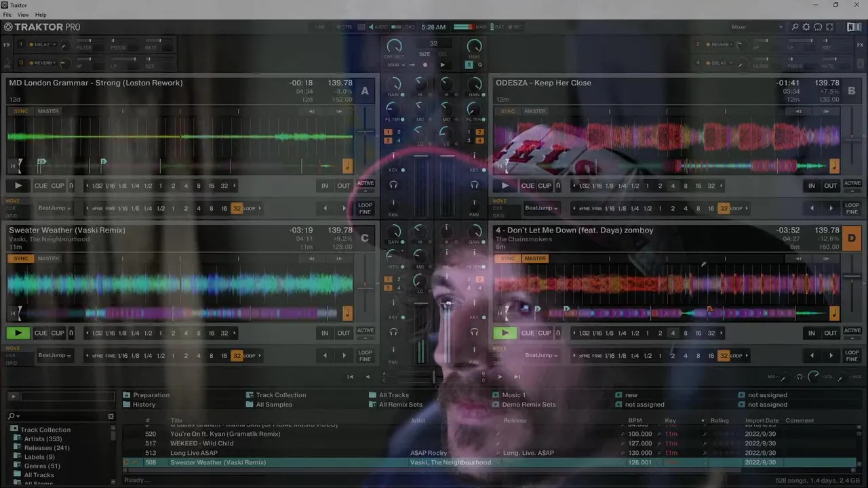Open Deck C BeatJump mode dropdown
The width and height of the screenshot is (868, 488).
coord(56,355)
